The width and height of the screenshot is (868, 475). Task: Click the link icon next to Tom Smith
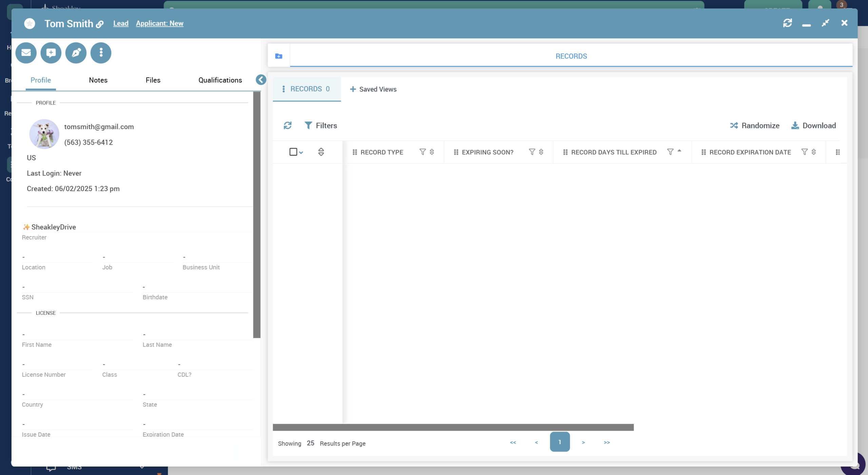[100, 24]
